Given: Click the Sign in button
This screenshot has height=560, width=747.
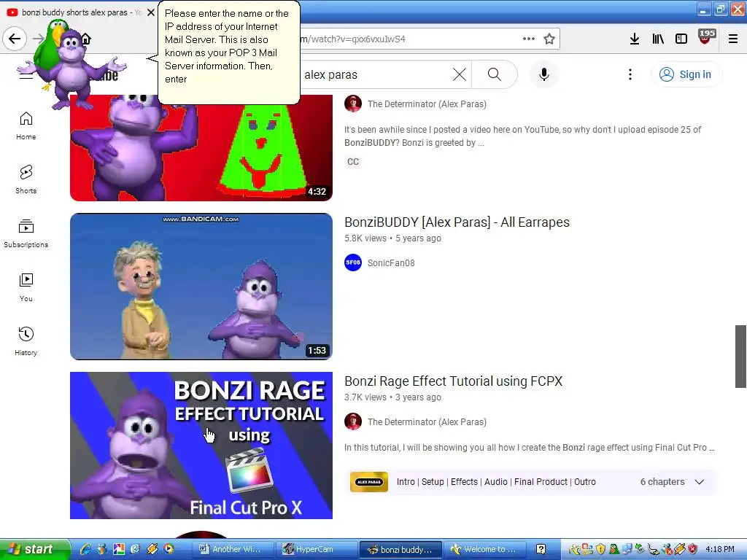Looking at the screenshot, I should point(686,74).
